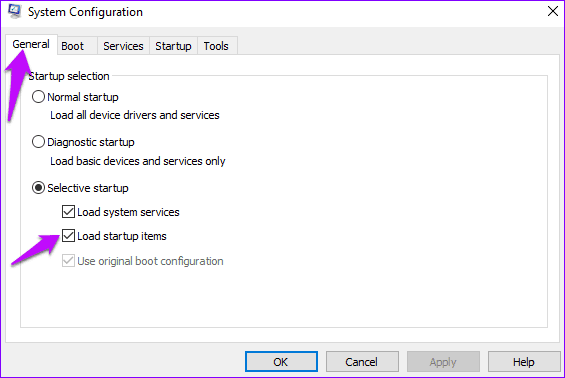The height and width of the screenshot is (378, 565).
Task: Click the 'System Configuration' window title text
Action: click(x=85, y=12)
